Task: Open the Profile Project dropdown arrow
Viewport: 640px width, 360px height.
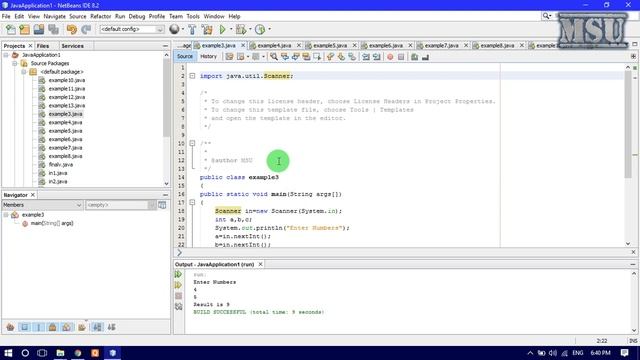Action: click(269, 29)
